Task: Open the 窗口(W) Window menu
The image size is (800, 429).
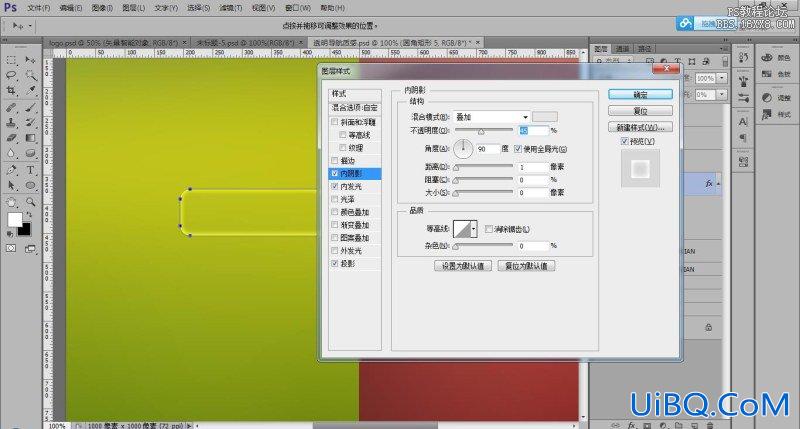Action: [297, 8]
